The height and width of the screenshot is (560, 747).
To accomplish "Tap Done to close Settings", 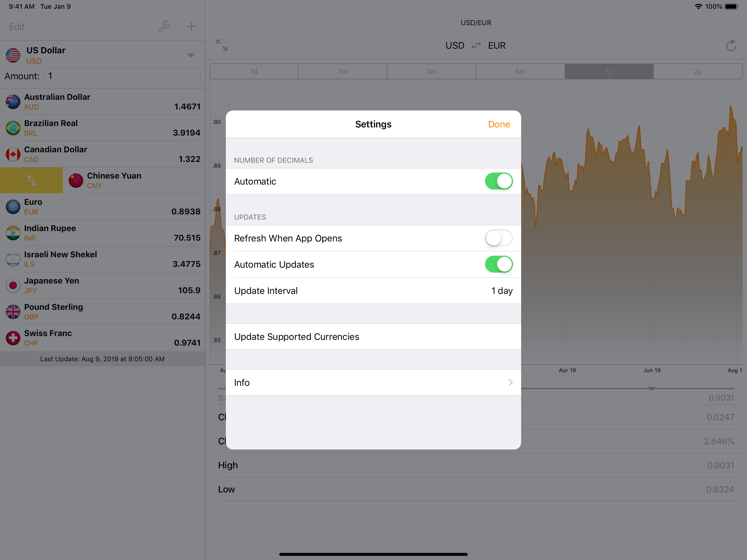I will pyautogui.click(x=499, y=124).
